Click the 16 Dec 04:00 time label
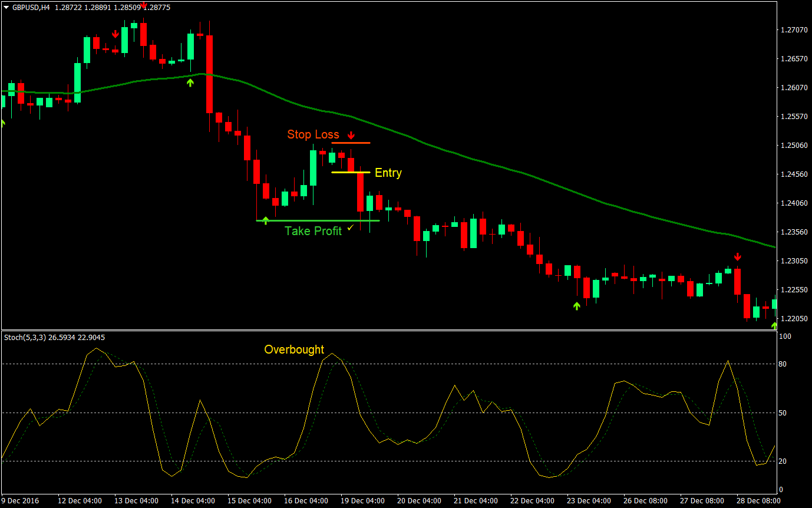This screenshot has width=812, height=508. 306,501
